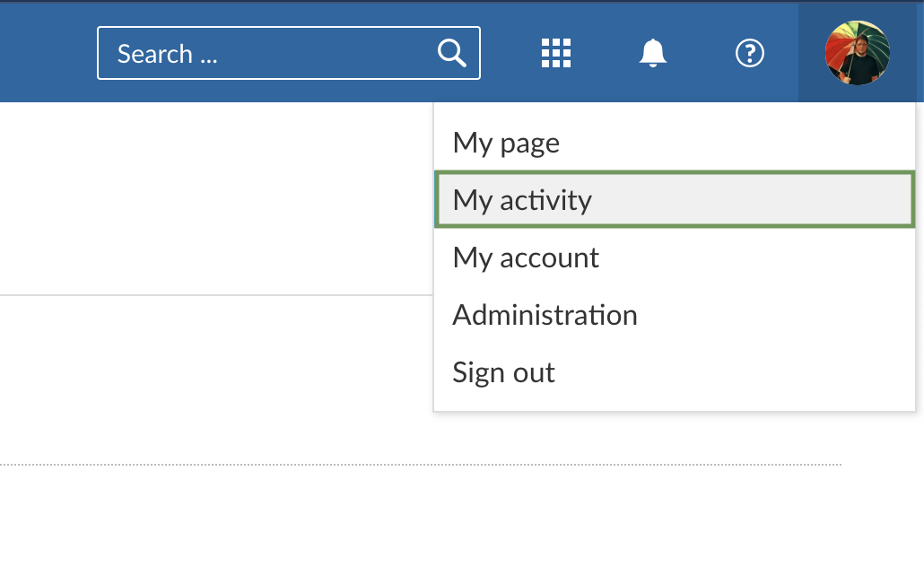Get assistance via the circled question mark
The image size is (924, 576).
[x=749, y=54]
